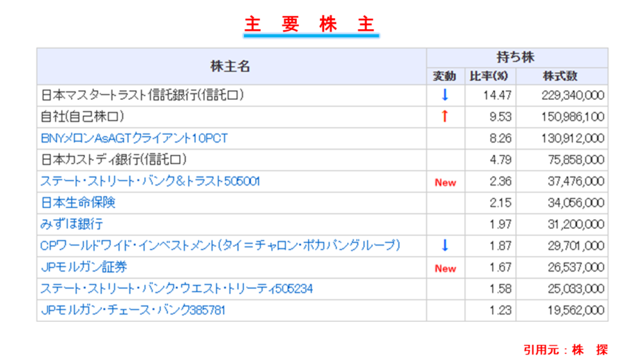Viewport: 644px width, 363px height.
Task: Select 自社(自己株口) row name
Action: (x=82, y=117)
